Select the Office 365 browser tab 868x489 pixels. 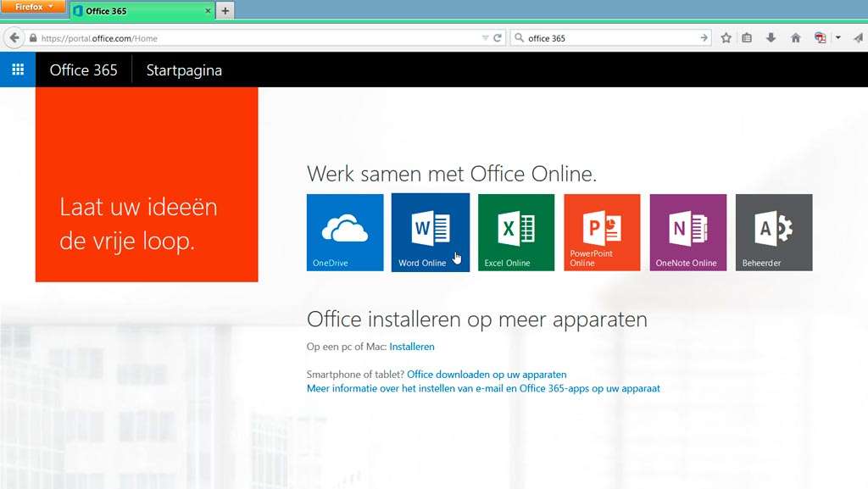tap(142, 10)
